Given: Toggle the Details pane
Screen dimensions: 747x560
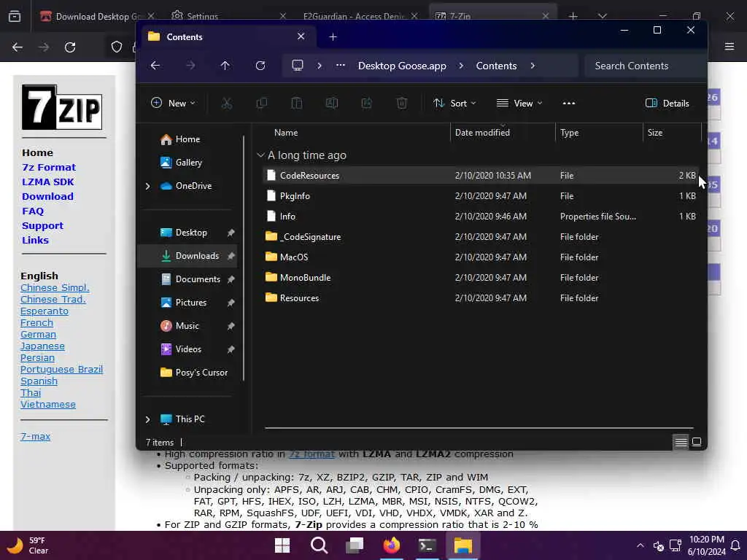Looking at the screenshot, I should (667, 104).
